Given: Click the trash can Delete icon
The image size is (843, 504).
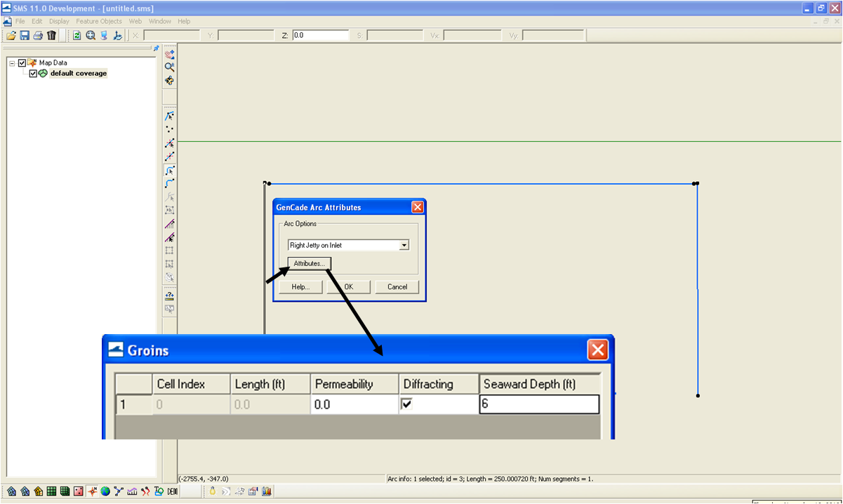Looking at the screenshot, I should pyautogui.click(x=51, y=35).
